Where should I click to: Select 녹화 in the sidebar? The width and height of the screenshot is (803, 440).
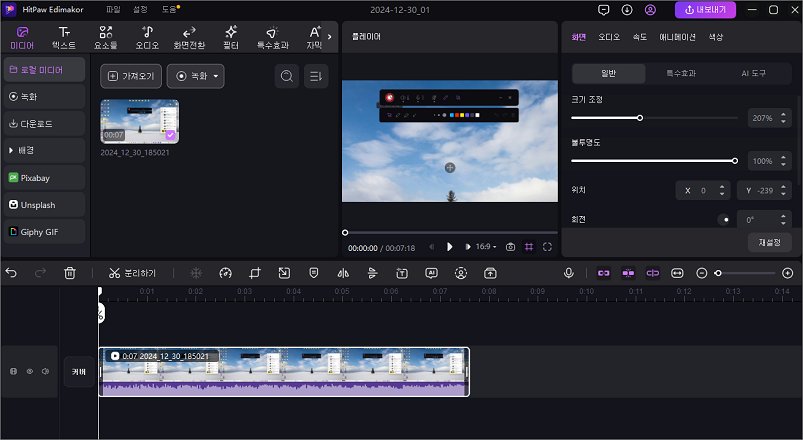45,96
